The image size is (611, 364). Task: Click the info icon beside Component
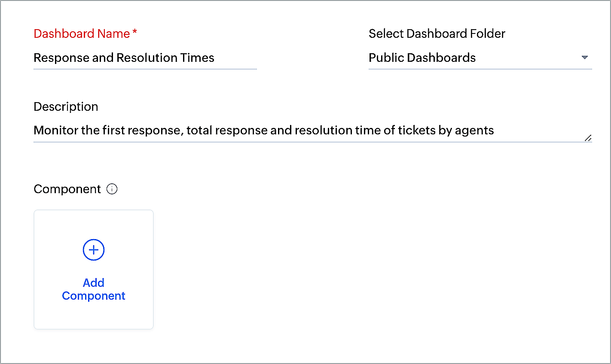[x=112, y=189]
